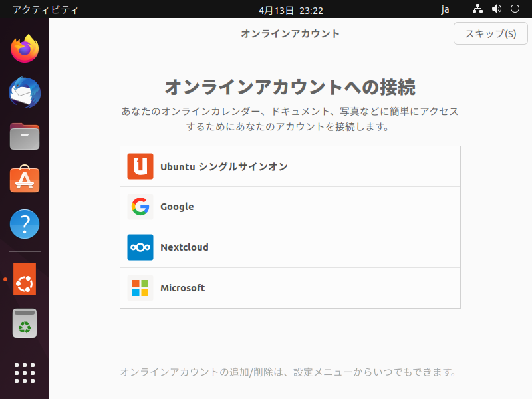
Task: Click the Google logo icon
Action: [140, 207]
